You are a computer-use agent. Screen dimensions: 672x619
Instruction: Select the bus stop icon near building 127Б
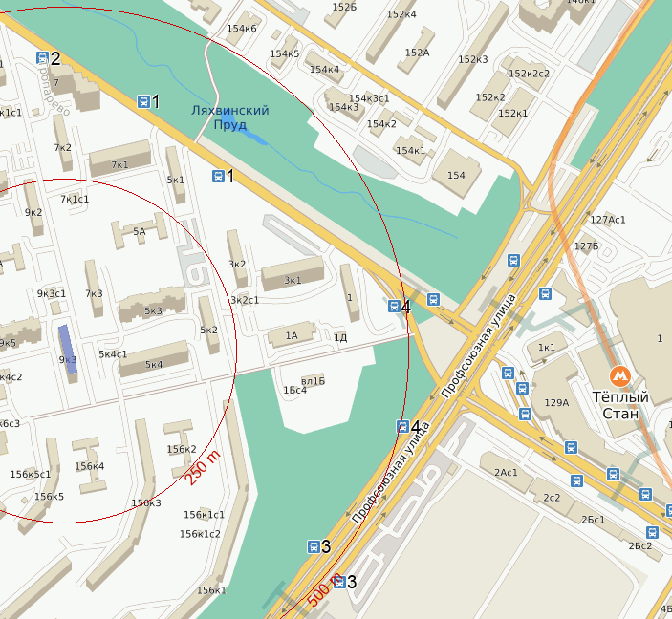(x=545, y=294)
